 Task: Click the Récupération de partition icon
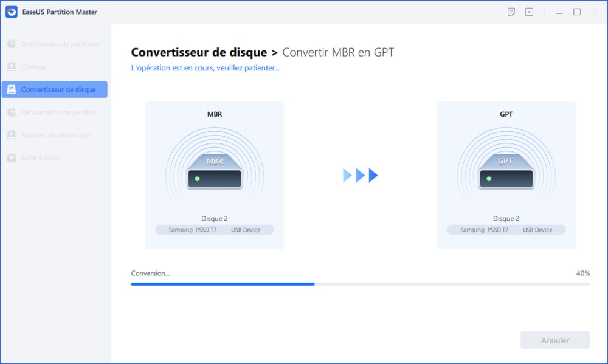[11, 112]
